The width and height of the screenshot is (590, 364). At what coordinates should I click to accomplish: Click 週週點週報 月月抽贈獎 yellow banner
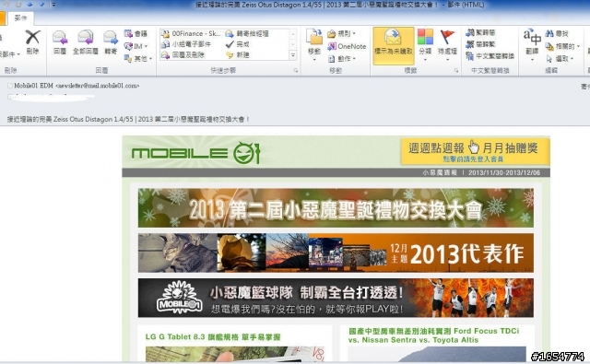(x=476, y=151)
